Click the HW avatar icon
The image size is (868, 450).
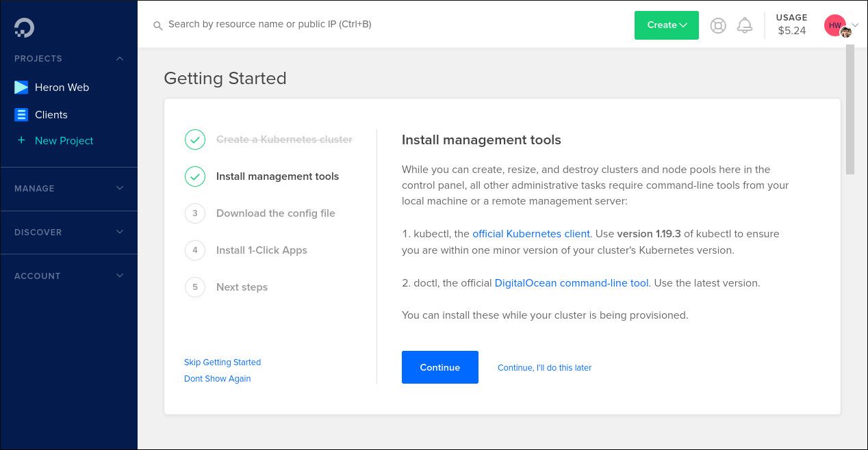(x=834, y=25)
